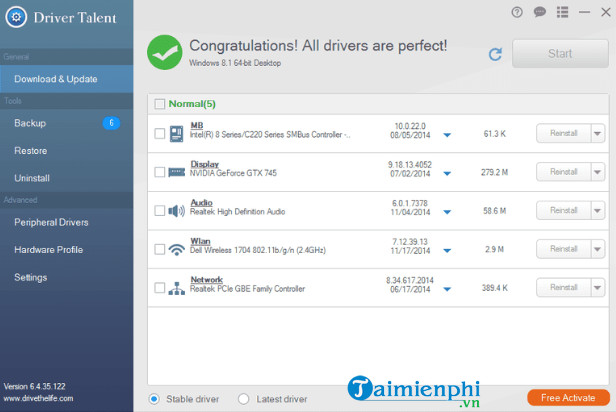Tick the Normal(5) select-all checkbox
The height and width of the screenshot is (412, 616).
(x=160, y=104)
